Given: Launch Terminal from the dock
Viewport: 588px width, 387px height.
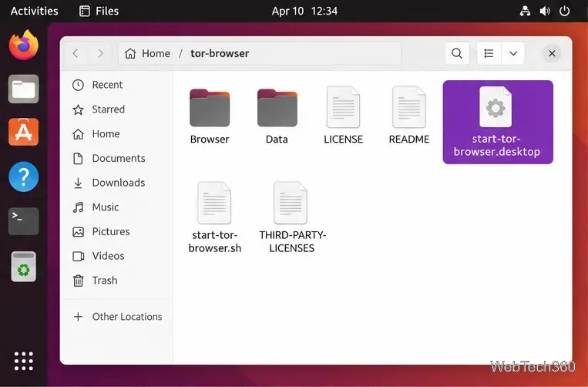Looking at the screenshot, I should pyautogui.click(x=24, y=221).
